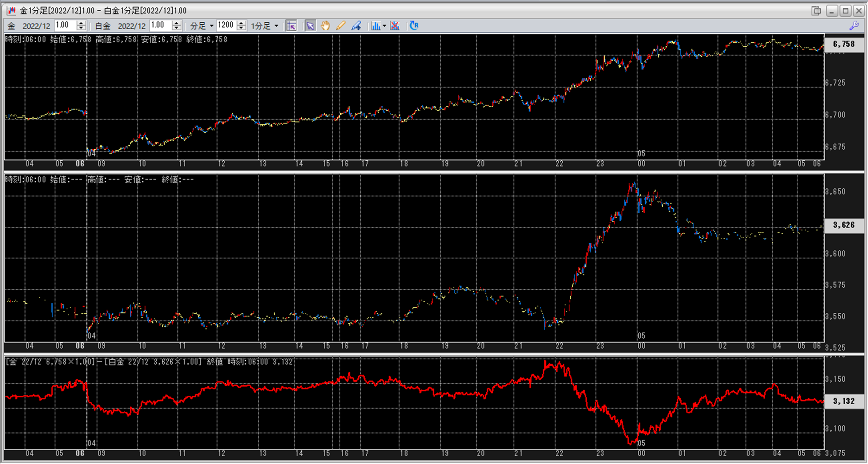Increase the 金 ratio stepper up arrow
The width and height of the screenshot is (868, 464).
point(81,23)
